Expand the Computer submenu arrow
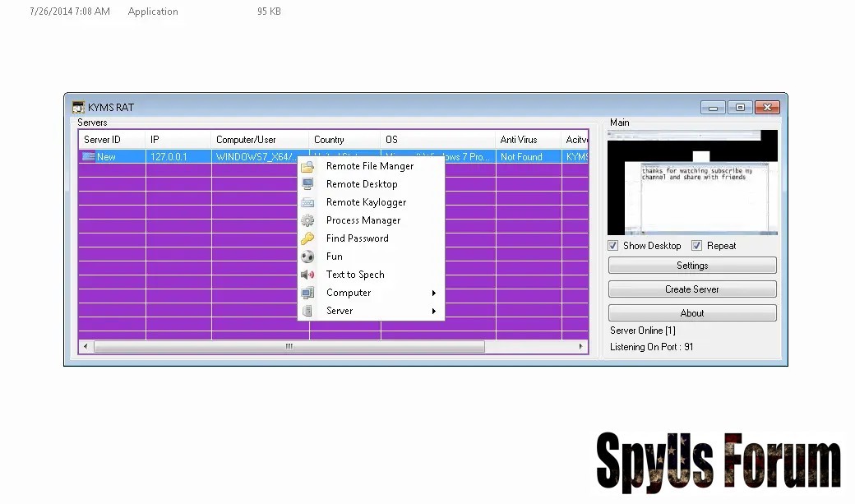This screenshot has width=855, height=504. tap(433, 293)
